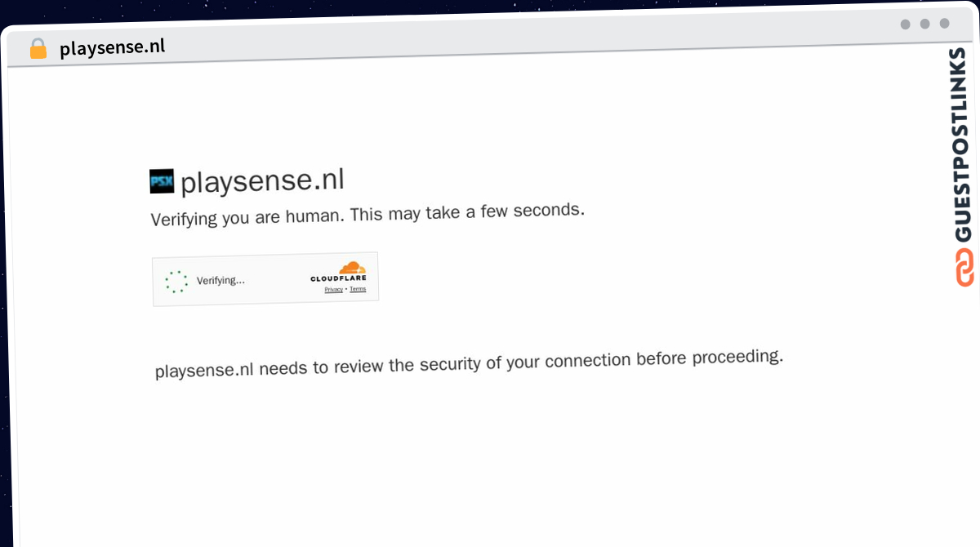This screenshot has width=980, height=547.
Task: Click the CLOUDFLARE wordmark text
Action: [338, 279]
